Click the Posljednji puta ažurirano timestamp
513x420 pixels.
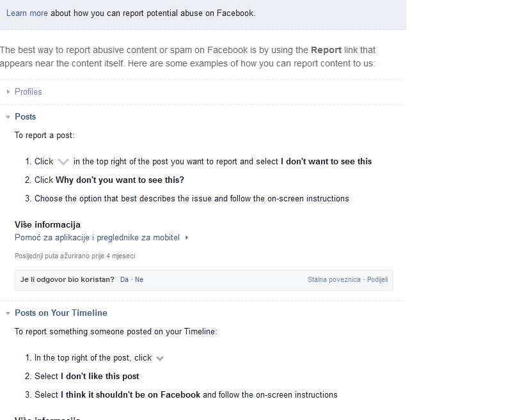pyautogui.click(x=75, y=256)
